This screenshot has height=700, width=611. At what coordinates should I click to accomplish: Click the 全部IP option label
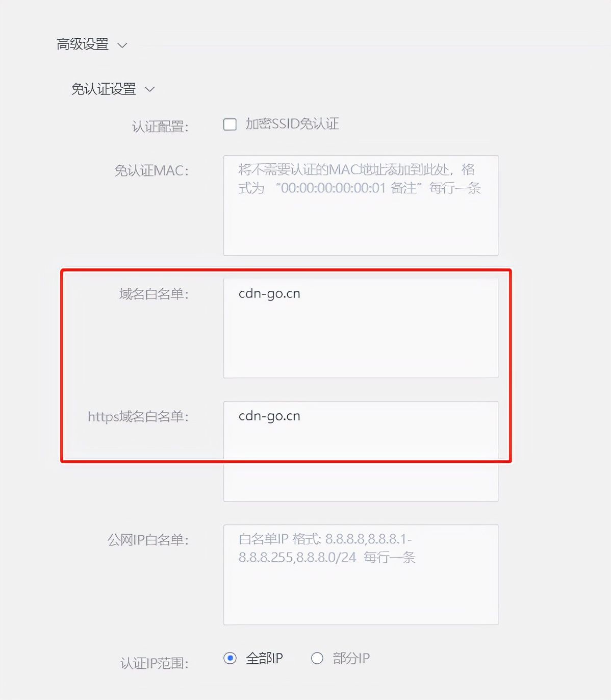point(264,658)
